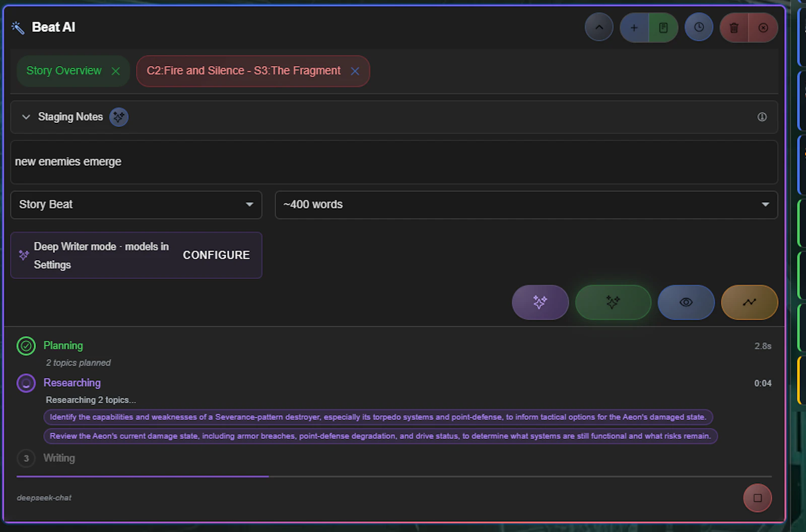This screenshot has width=806, height=532.
Task: Click the 0:04 researching timer
Action: [x=763, y=384]
